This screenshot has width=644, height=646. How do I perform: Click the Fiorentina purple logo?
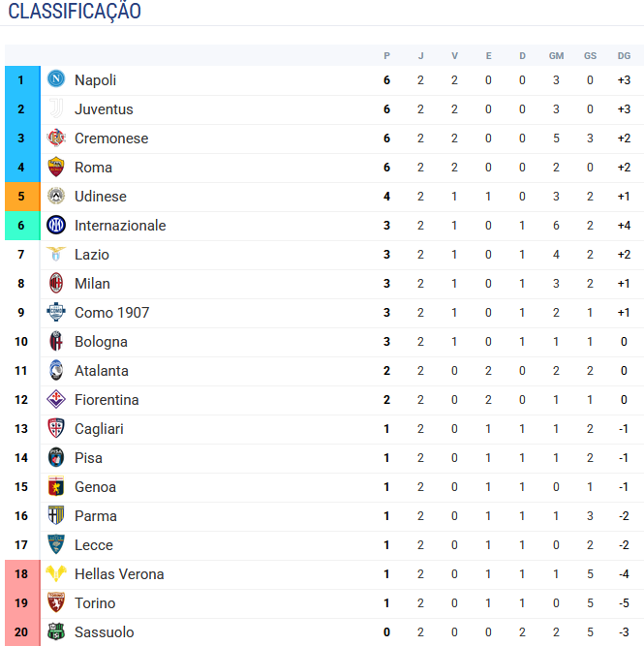pyautogui.click(x=56, y=399)
